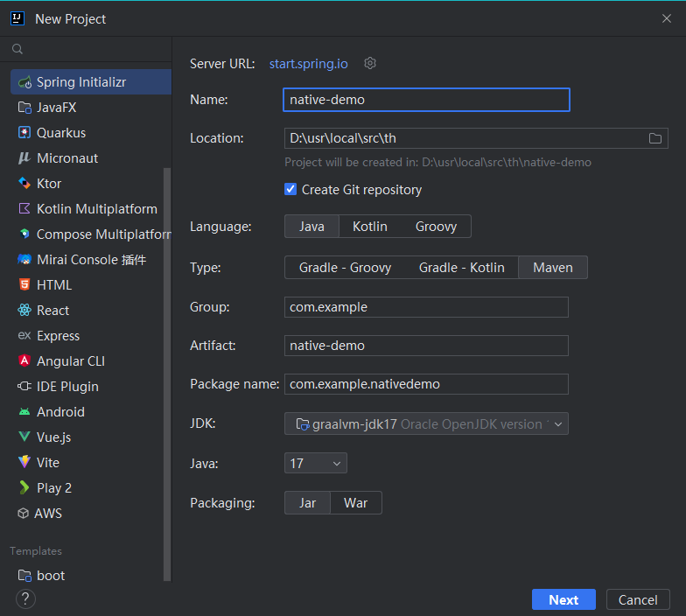
Task: Choose Gradle - Groovy build type
Action: tap(345, 268)
